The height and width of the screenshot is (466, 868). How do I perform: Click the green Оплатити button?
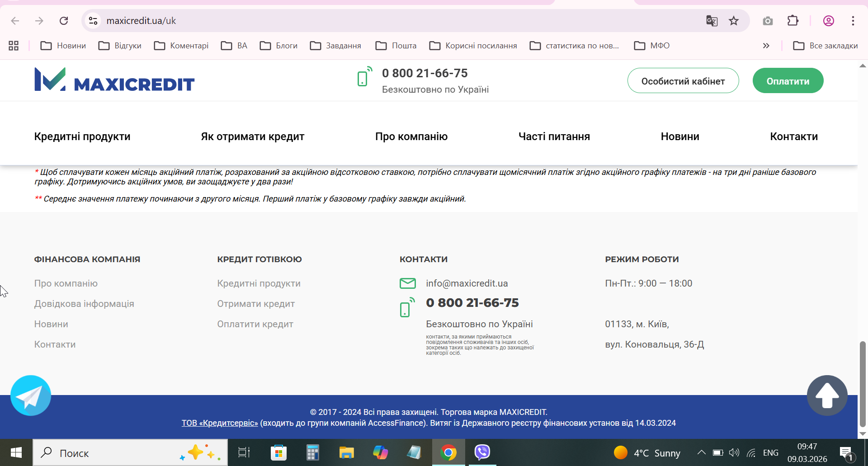[x=788, y=81]
